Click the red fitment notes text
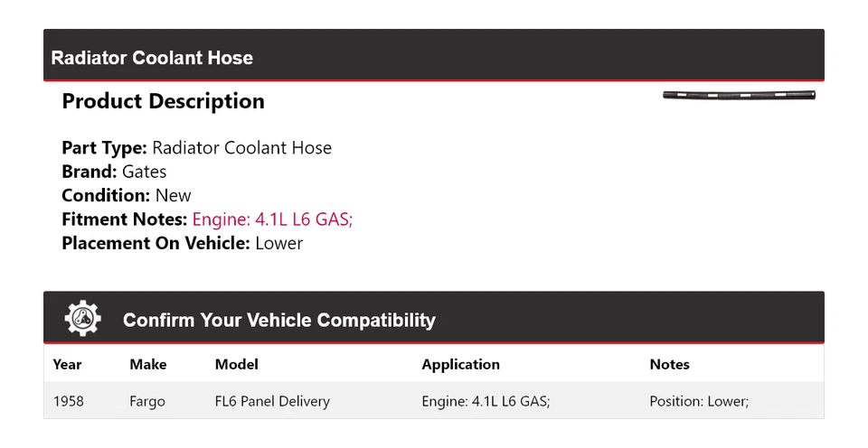 [x=272, y=219]
